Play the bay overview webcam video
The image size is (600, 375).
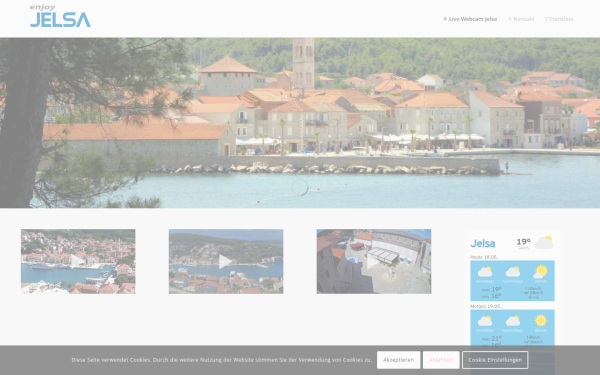click(226, 261)
